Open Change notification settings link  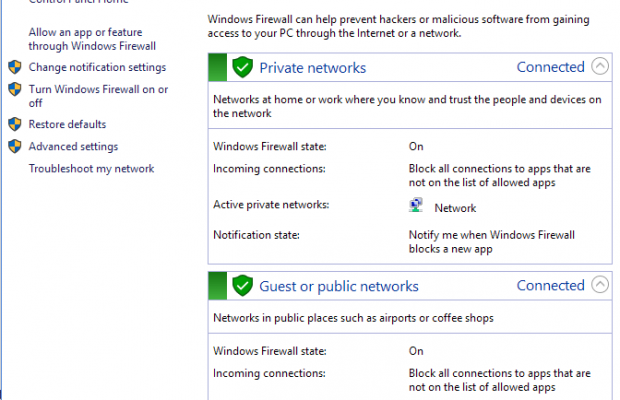tap(97, 68)
